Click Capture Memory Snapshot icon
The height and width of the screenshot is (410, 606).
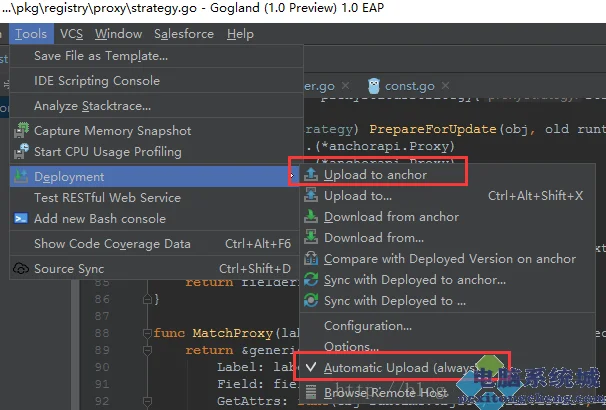(21, 130)
